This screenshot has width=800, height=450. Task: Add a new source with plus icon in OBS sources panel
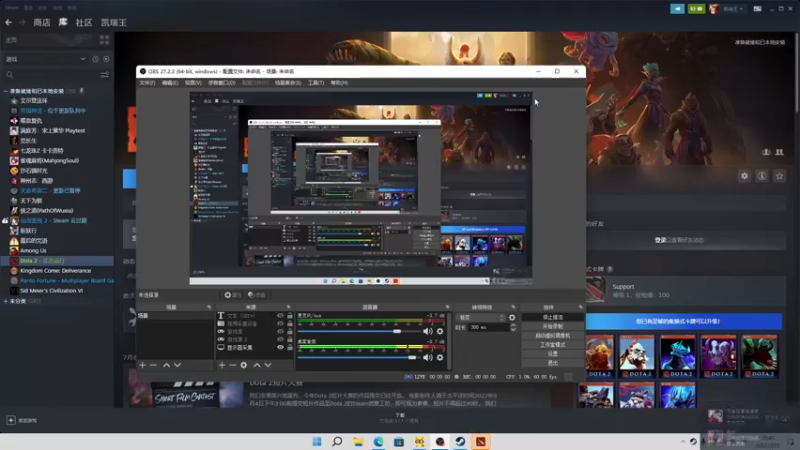click(x=222, y=365)
